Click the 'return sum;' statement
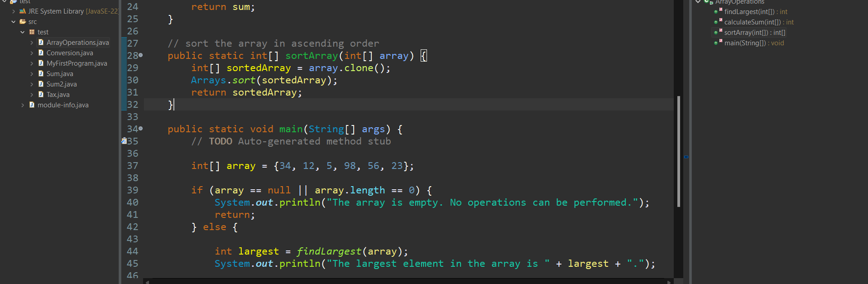The image size is (868, 284). pyautogui.click(x=223, y=7)
